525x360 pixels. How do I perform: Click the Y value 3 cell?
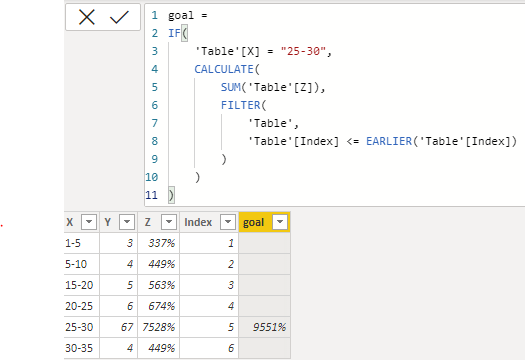(x=119, y=243)
